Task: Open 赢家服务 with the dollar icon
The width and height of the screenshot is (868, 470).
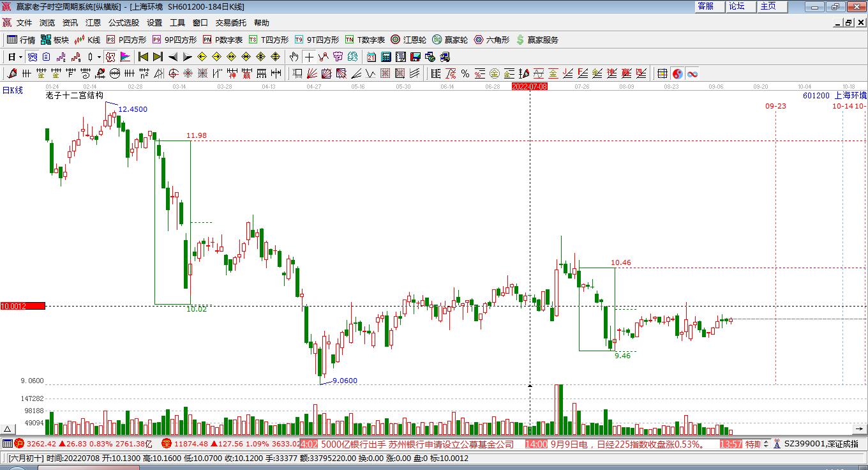Action: click(x=537, y=40)
